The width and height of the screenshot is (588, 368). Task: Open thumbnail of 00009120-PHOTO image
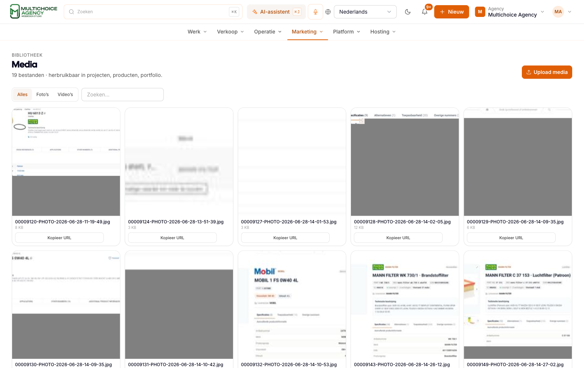[x=66, y=162]
